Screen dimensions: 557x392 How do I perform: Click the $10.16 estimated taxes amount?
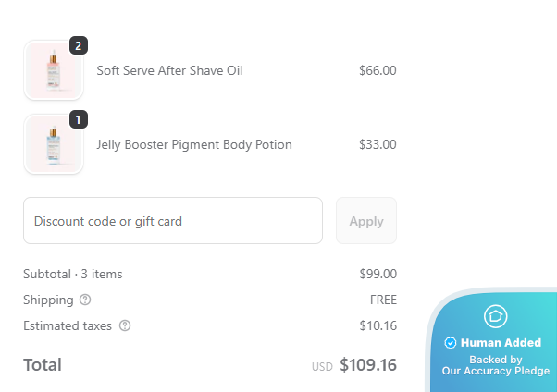coord(378,325)
